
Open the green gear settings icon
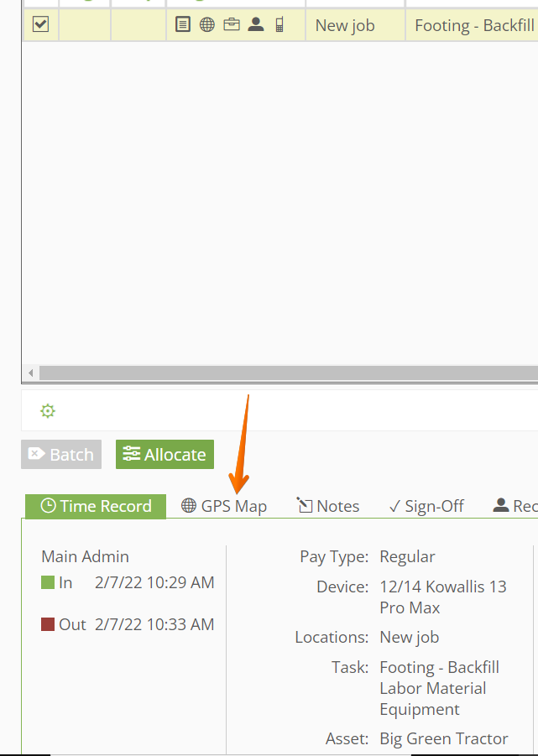point(48,411)
